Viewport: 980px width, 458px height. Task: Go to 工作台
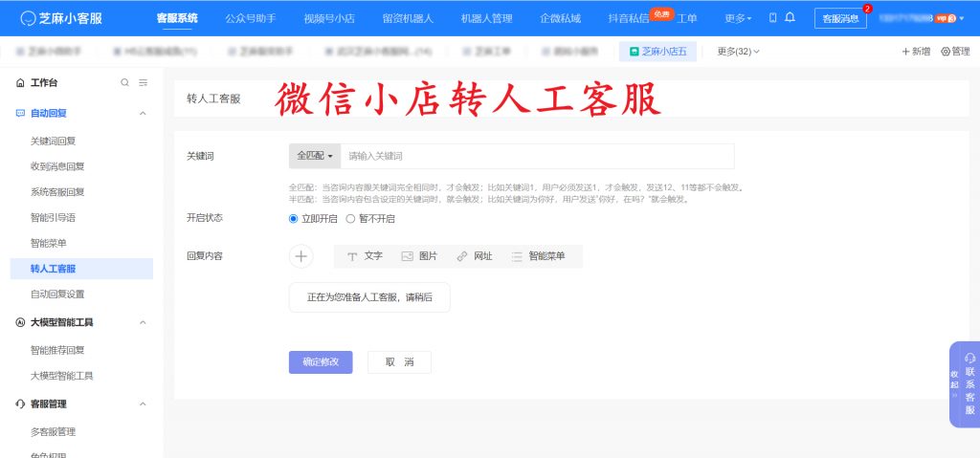coord(44,82)
